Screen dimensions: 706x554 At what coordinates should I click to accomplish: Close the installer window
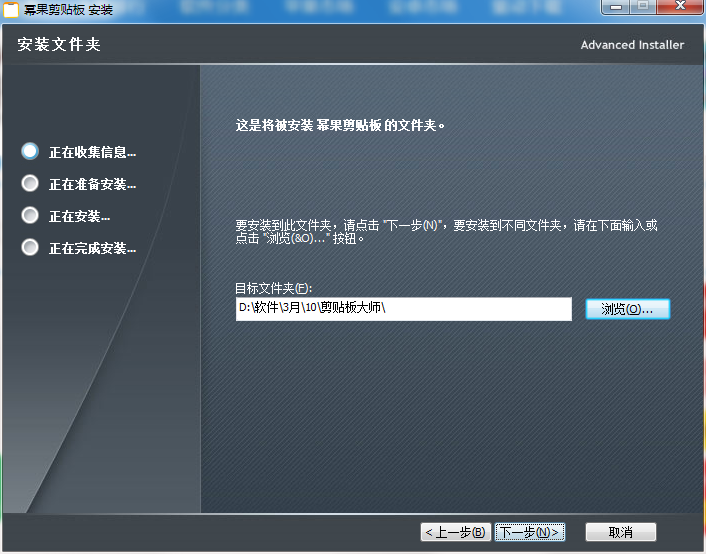pos(680,6)
